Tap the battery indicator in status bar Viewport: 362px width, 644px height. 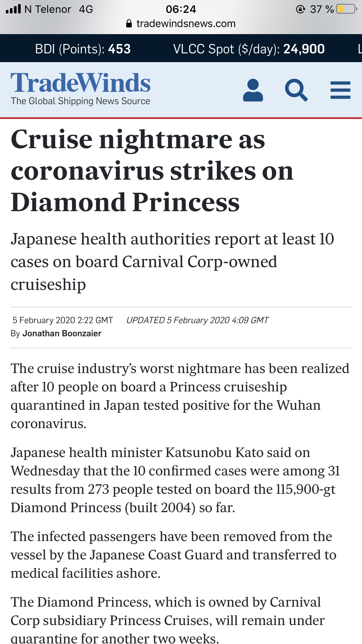[x=346, y=9]
